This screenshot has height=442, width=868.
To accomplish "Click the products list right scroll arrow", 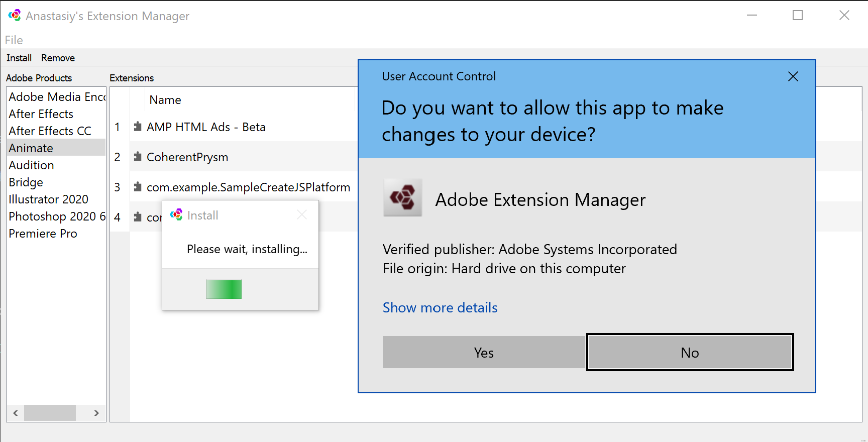I will 96,413.
